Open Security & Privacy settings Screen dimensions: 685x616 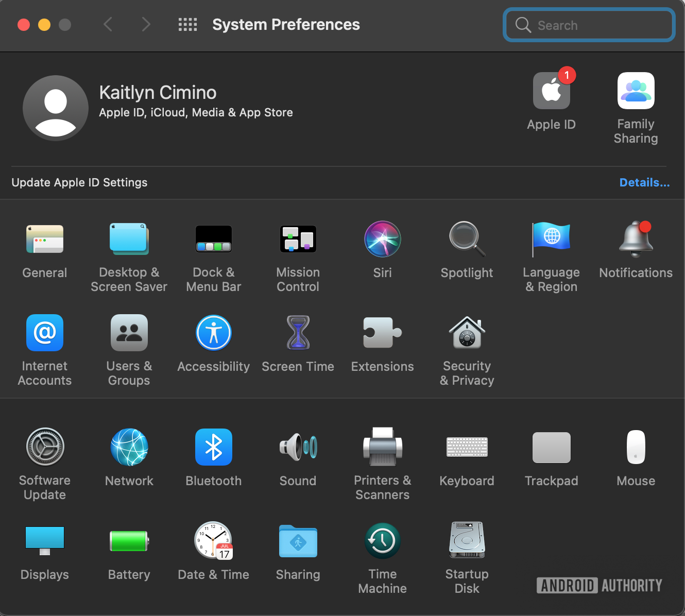click(x=467, y=333)
